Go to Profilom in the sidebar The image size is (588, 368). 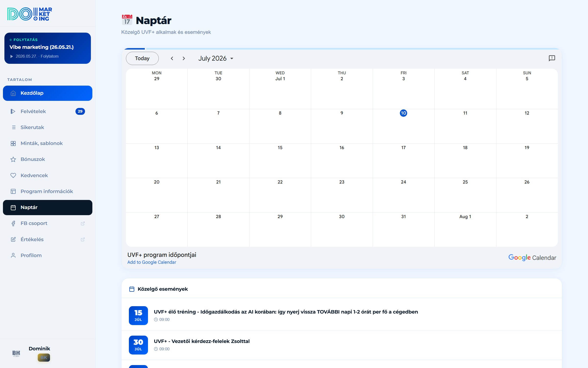(x=48, y=255)
